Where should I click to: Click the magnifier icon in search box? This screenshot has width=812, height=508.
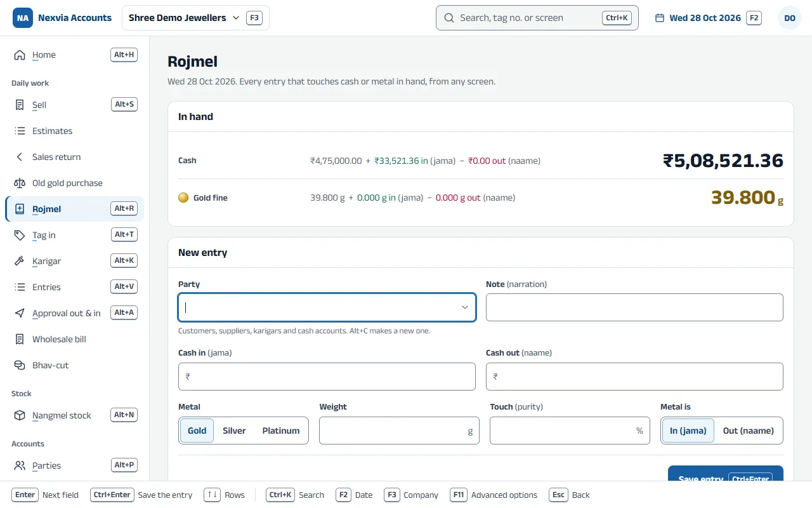point(449,18)
